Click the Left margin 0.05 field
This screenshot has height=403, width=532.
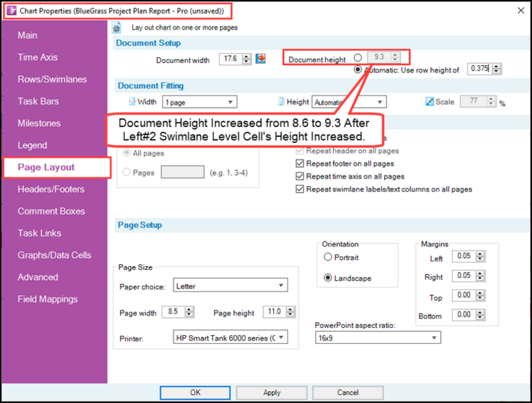point(463,256)
